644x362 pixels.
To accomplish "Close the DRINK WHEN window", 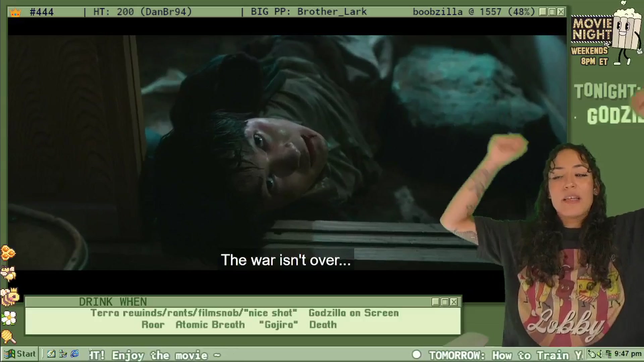I will click(x=454, y=302).
